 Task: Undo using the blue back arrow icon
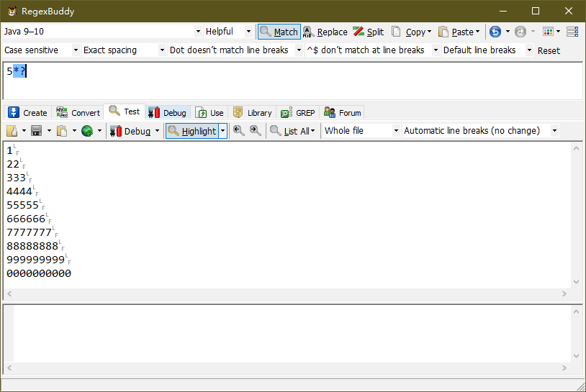click(495, 32)
